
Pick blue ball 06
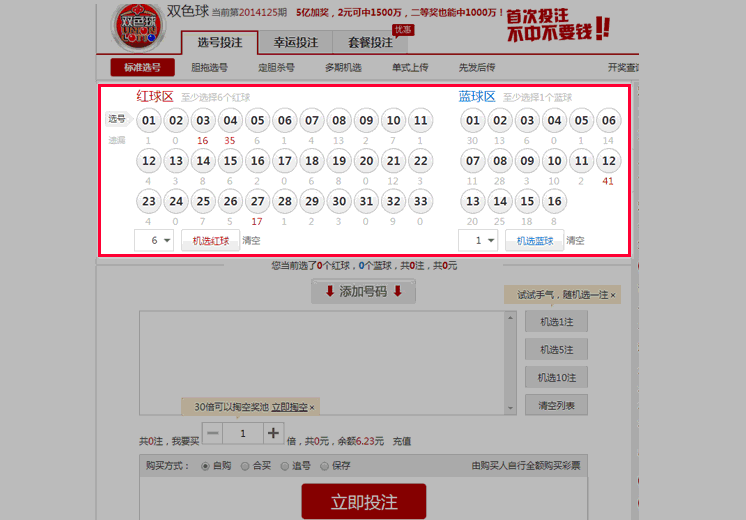(609, 120)
